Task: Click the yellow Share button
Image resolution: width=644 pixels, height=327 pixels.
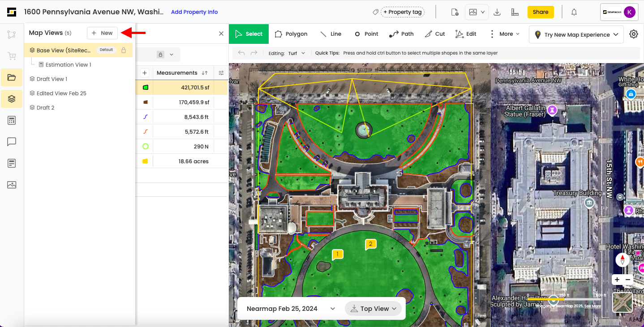Action: click(x=540, y=12)
